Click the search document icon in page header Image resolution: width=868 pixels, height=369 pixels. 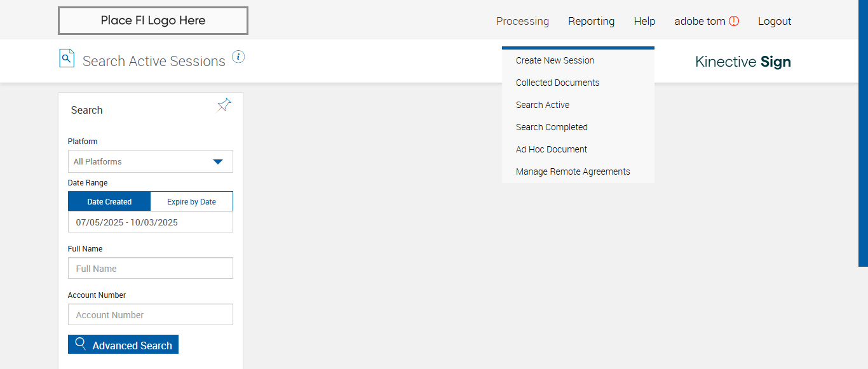pos(67,58)
